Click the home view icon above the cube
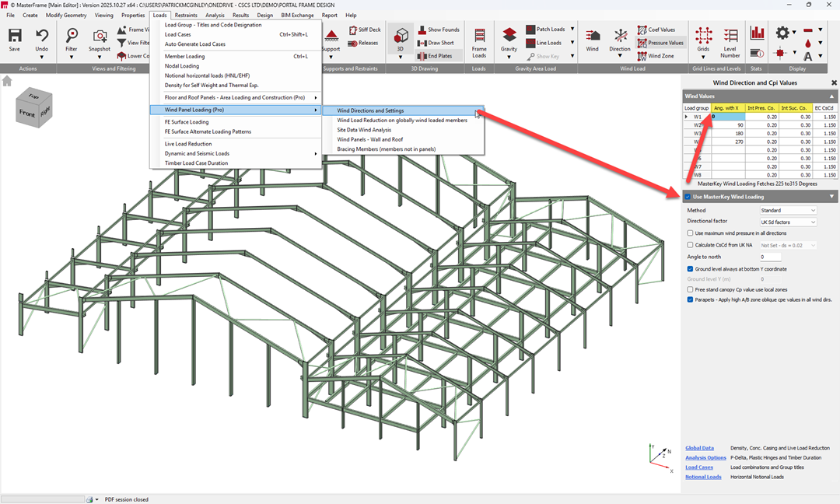The height and width of the screenshot is (504, 840). 7,82
